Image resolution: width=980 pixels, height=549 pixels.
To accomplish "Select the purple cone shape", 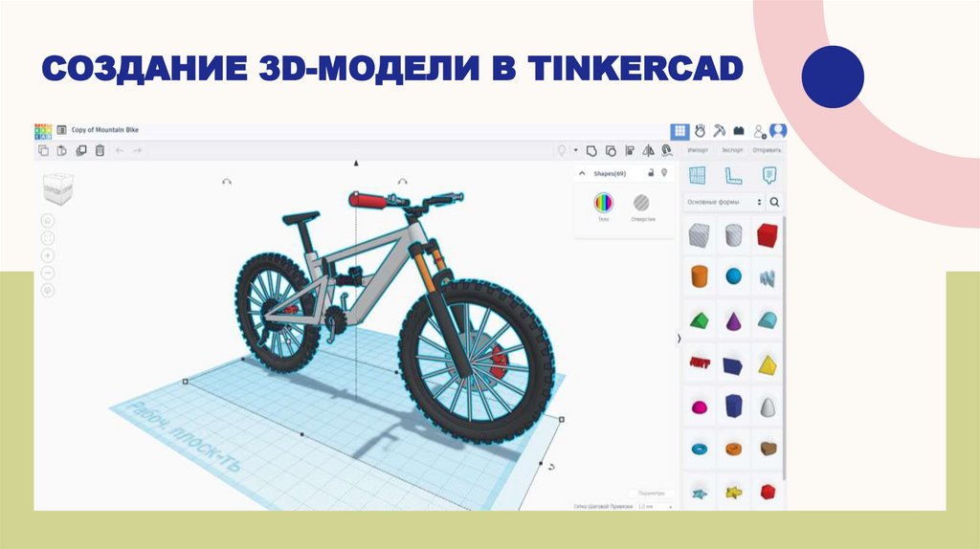I will (733, 321).
